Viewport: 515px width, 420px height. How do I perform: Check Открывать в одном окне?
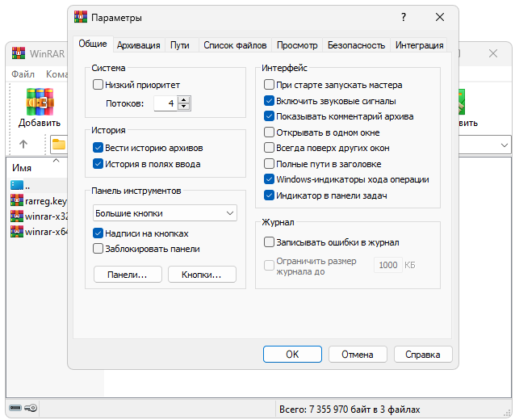[x=269, y=132]
